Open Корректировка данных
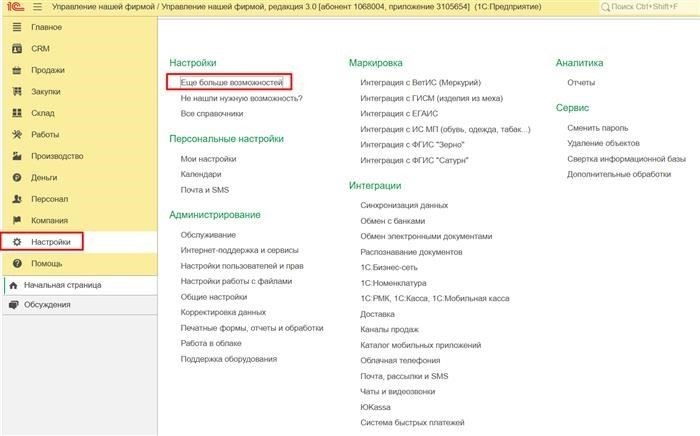The width and height of the screenshot is (700, 436). tap(223, 312)
